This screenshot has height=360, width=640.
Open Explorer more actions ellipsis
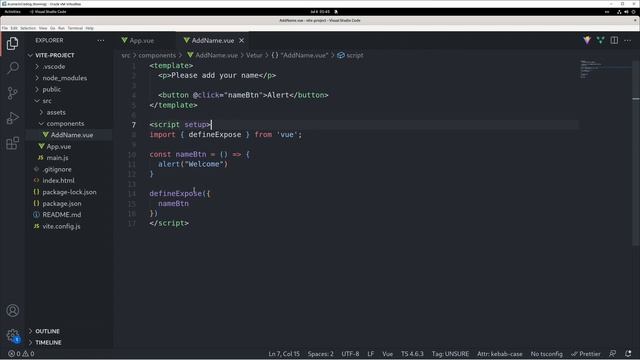101,40
